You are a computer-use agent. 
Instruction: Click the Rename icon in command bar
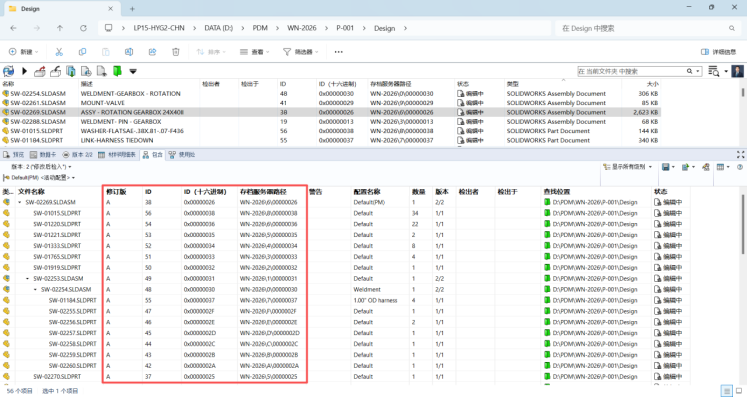click(129, 52)
